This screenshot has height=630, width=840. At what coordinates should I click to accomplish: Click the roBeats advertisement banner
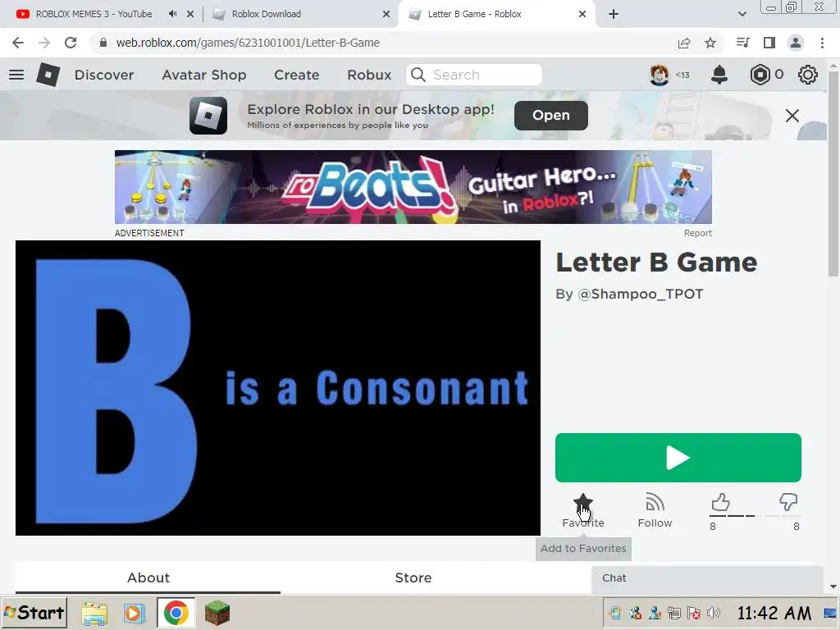coord(413,187)
